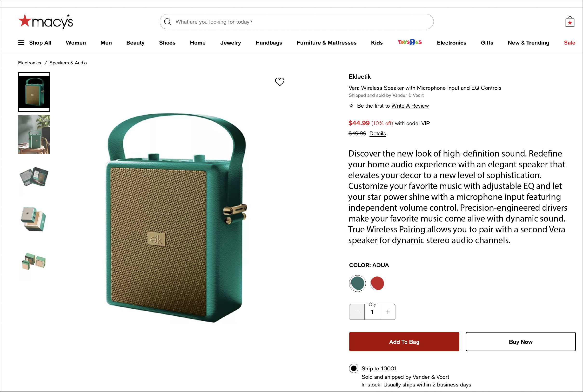Open the Shop All hamburger menu
The width and height of the screenshot is (583, 392).
(x=21, y=43)
